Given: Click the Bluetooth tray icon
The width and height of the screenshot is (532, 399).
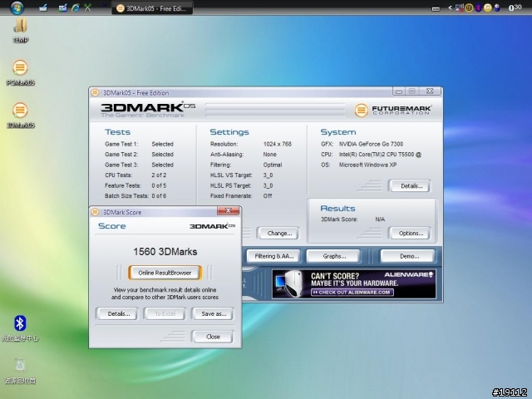Looking at the screenshot, I should [x=479, y=7].
